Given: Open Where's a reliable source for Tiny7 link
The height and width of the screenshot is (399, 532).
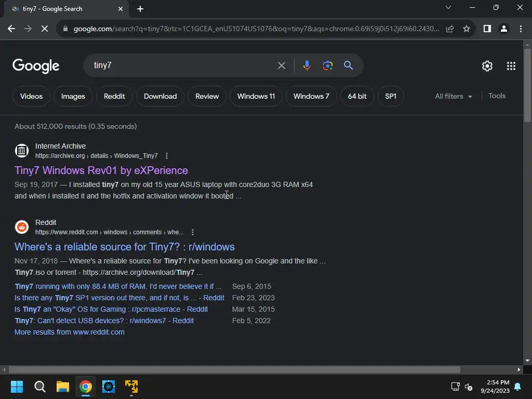Looking at the screenshot, I should (x=125, y=247).
